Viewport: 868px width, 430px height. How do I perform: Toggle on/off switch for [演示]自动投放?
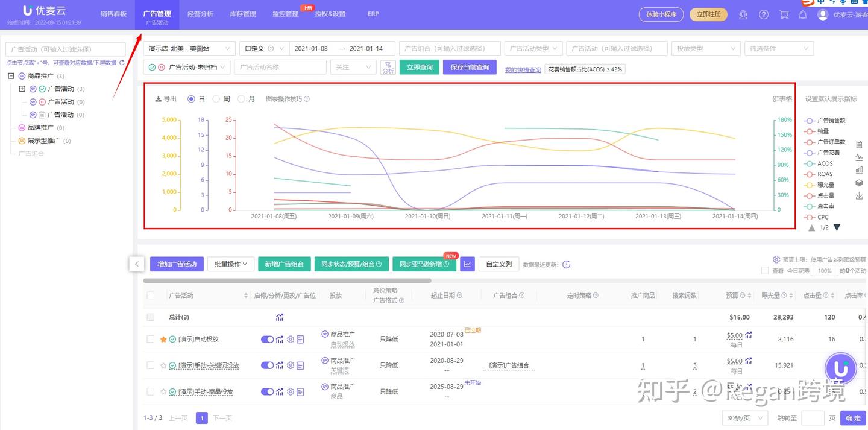pyautogui.click(x=267, y=340)
